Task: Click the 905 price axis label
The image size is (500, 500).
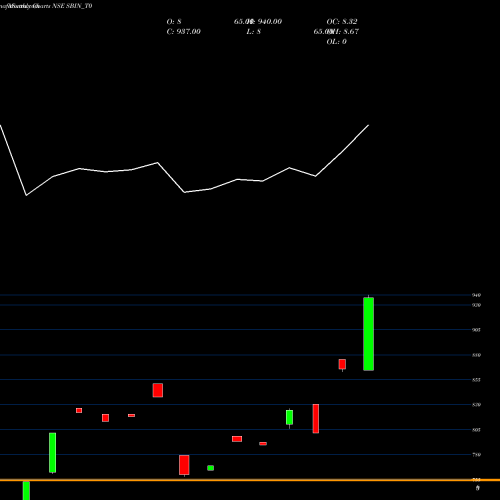Action: pyautogui.click(x=476, y=330)
